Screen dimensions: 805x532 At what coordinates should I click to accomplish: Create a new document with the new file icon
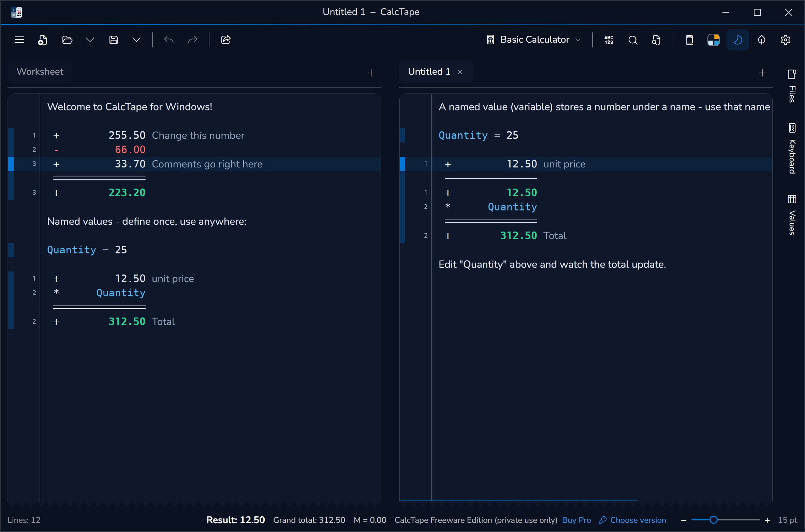(x=43, y=40)
